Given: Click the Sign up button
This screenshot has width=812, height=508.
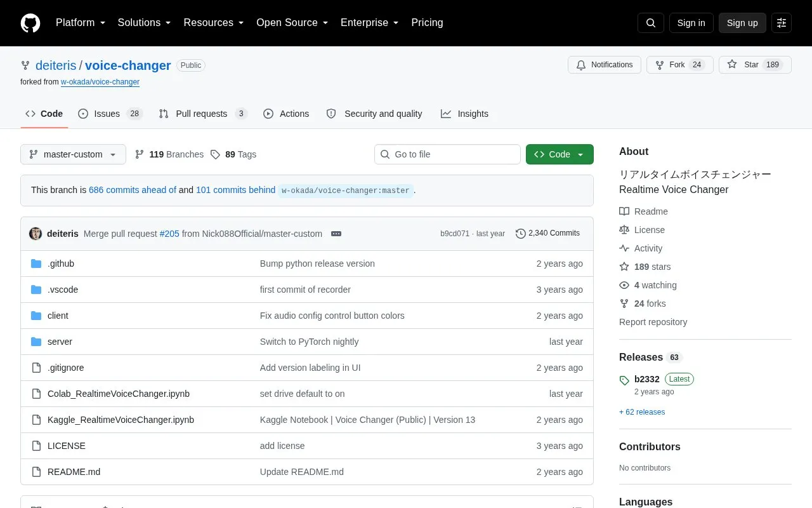Looking at the screenshot, I should [742, 23].
